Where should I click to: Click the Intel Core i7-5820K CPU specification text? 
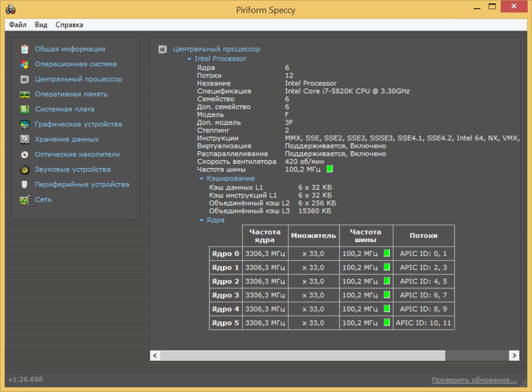click(347, 91)
